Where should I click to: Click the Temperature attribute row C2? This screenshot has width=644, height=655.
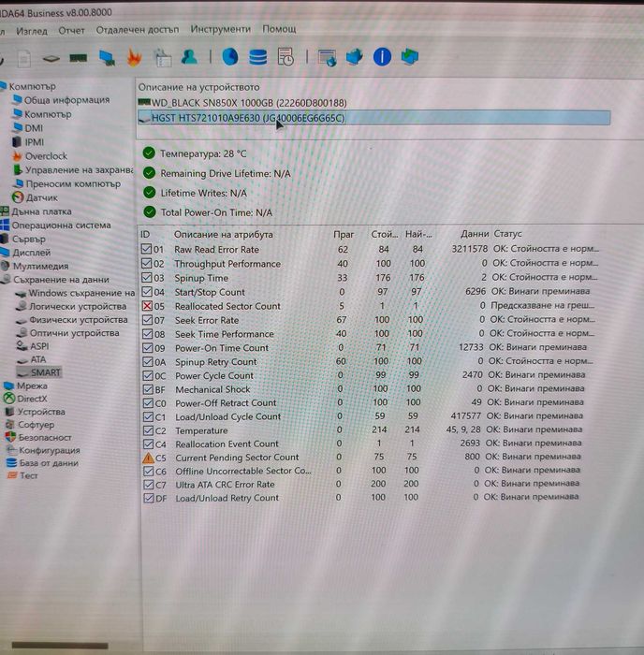coord(362,430)
